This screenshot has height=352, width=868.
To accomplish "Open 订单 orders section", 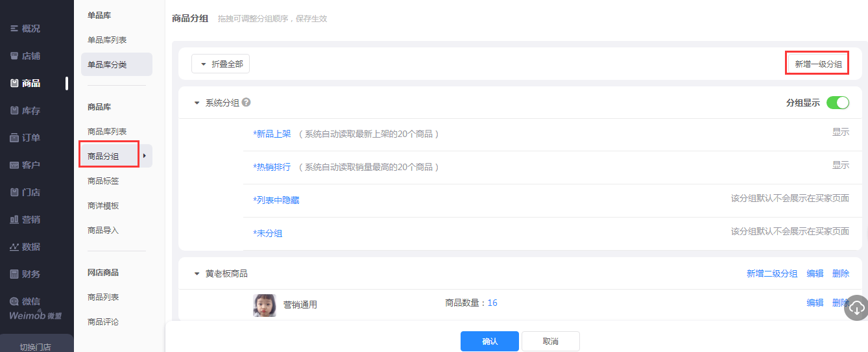I will click(30, 138).
